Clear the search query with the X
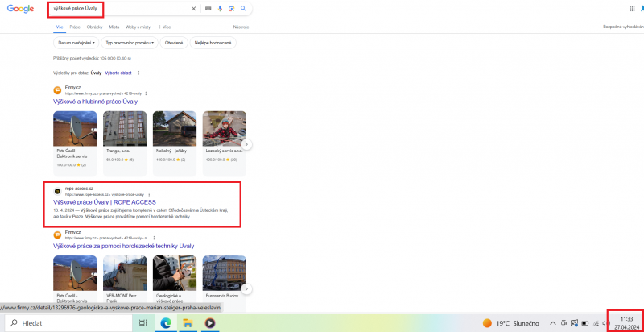644x332 pixels. pyautogui.click(x=193, y=9)
